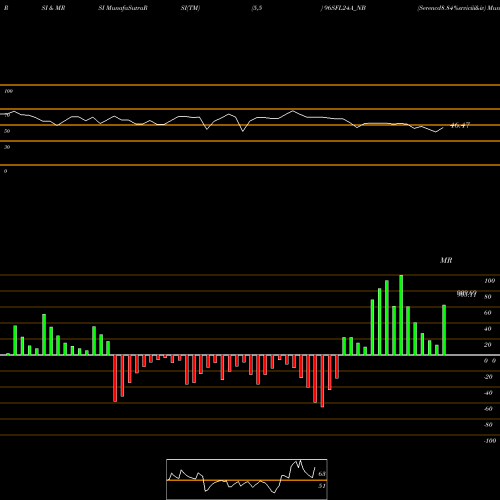Click the RSI current value 46.47
This screenshot has width=500, height=500.
[x=460, y=125]
